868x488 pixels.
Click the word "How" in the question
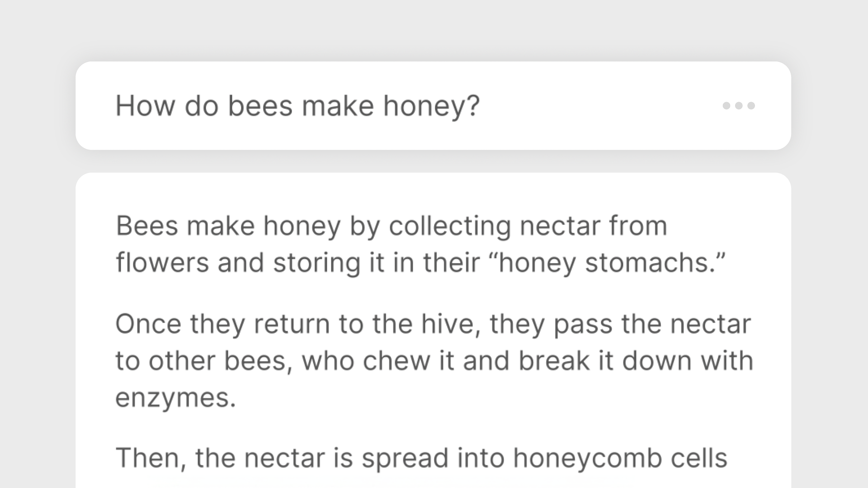coord(145,106)
